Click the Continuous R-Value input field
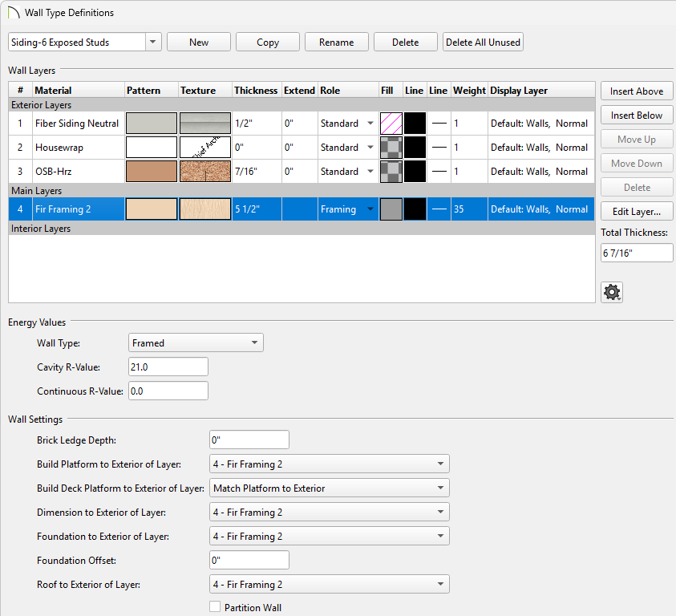The width and height of the screenshot is (676, 616). (168, 391)
